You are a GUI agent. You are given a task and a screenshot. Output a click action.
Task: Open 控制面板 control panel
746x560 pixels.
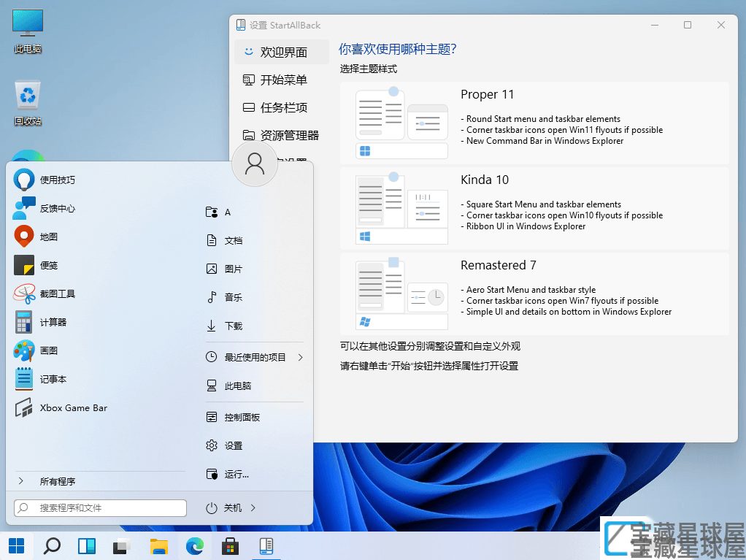(x=233, y=418)
